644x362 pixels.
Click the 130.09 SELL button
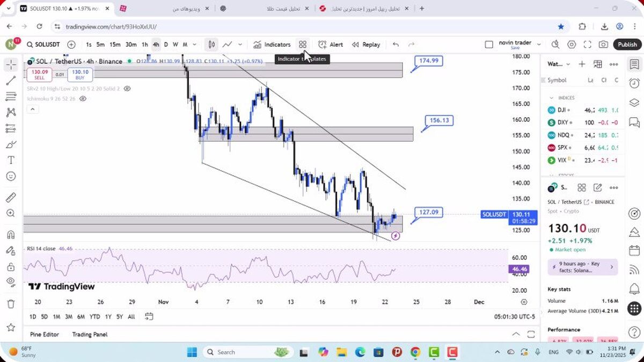pyautogui.click(x=40, y=74)
